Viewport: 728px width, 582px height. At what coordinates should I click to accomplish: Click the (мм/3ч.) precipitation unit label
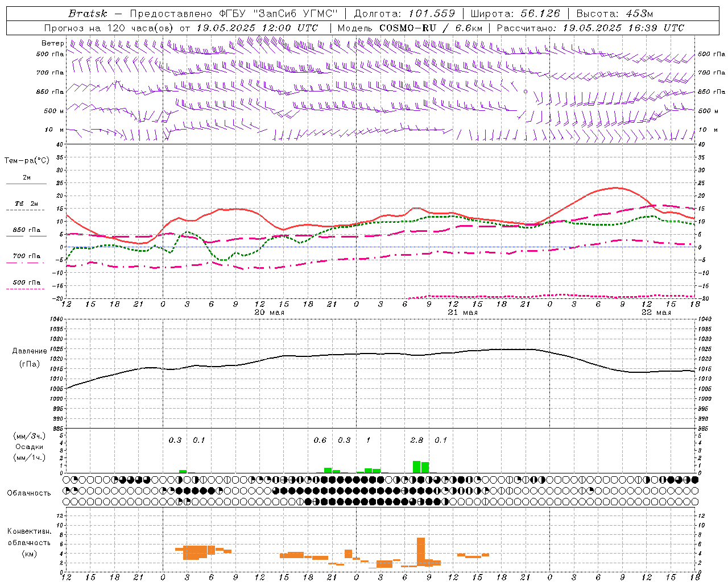[29, 436]
